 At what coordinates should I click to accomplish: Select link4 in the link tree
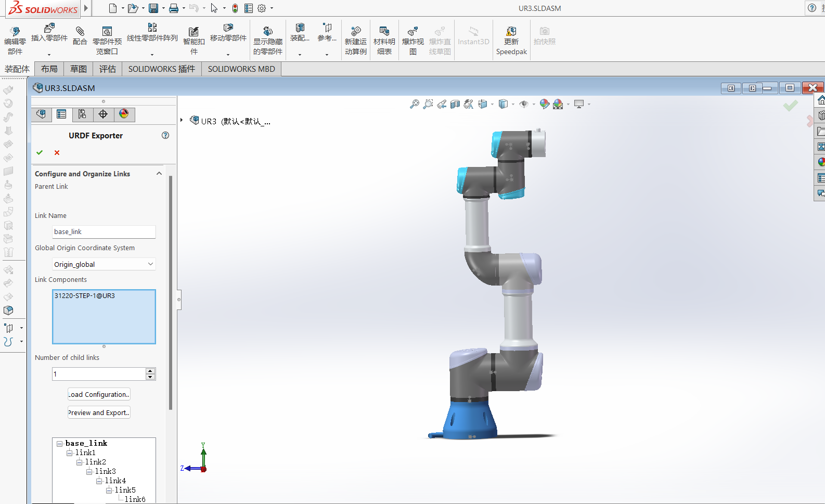click(x=115, y=481)
